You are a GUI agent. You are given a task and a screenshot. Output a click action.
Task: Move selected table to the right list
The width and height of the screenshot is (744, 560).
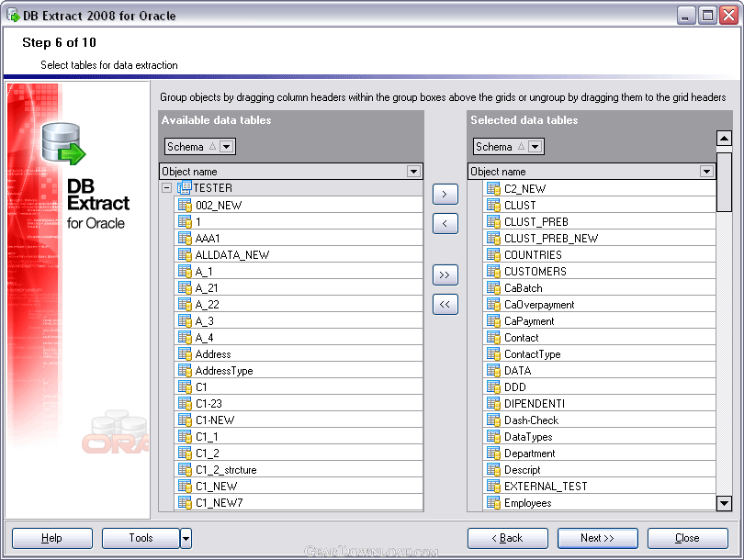click(445, 195)
